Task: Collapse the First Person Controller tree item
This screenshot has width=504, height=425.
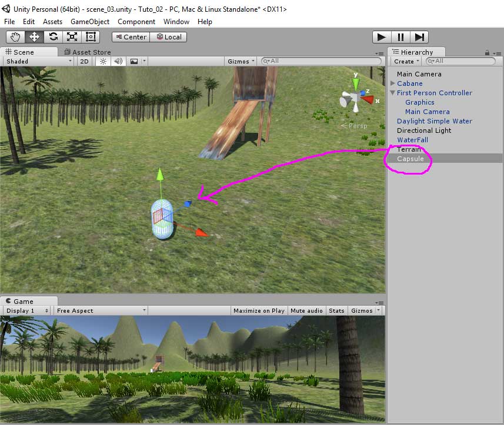Action: coord(392,93)
